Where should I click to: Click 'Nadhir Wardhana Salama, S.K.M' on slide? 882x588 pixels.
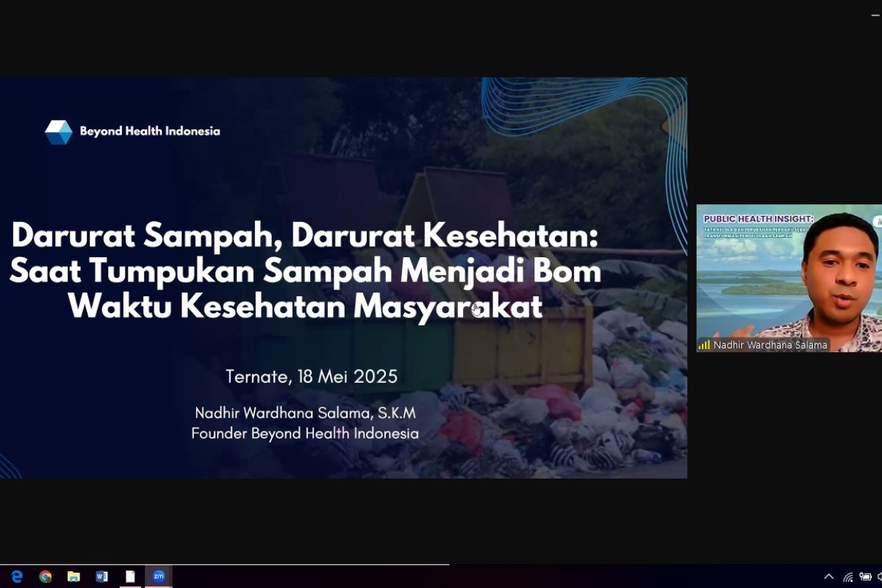pyautogui.click(x=305, y=413)
